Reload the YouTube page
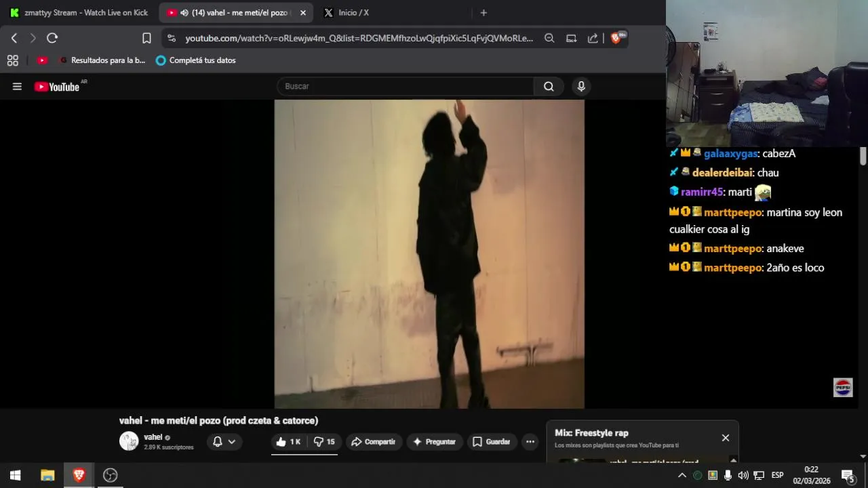Screen dimensions: 868x488 pos(52,38)
